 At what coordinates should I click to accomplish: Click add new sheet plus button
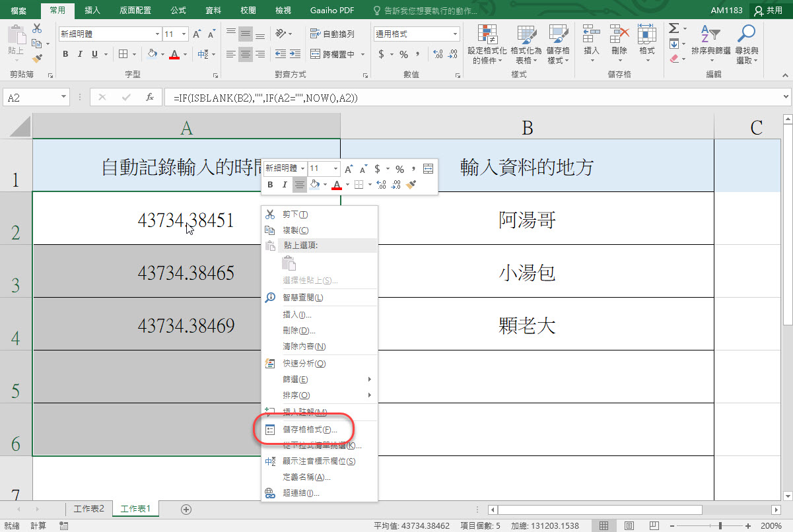pyautogui.click(x=186, y=509)
